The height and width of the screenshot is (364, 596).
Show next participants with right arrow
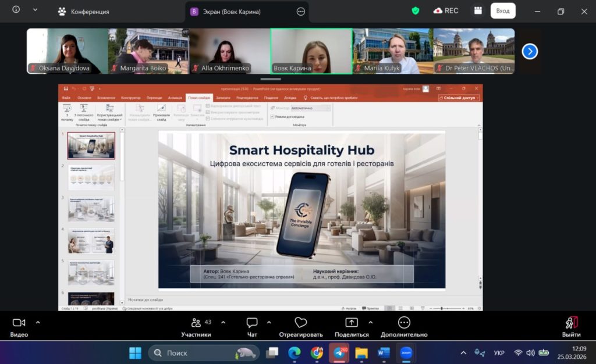530,51
